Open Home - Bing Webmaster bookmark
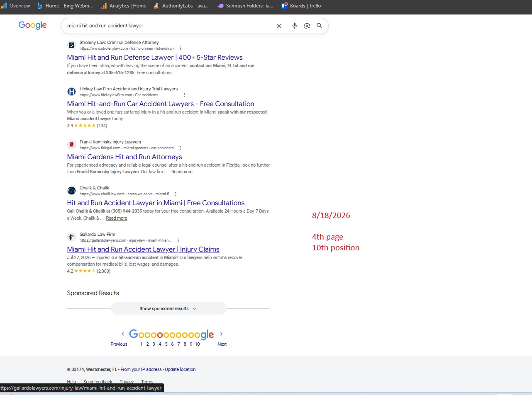This screenshot has height=395, width=532. click(x=65, y=6)
